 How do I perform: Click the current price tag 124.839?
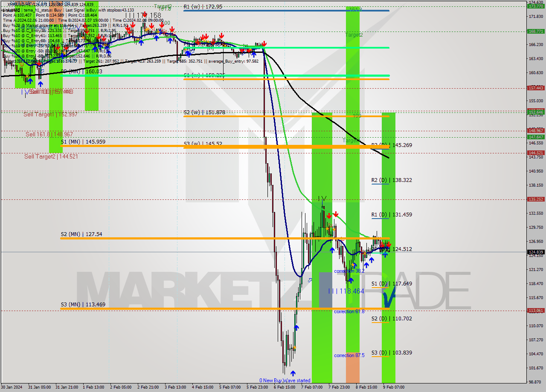coord(536,252)
